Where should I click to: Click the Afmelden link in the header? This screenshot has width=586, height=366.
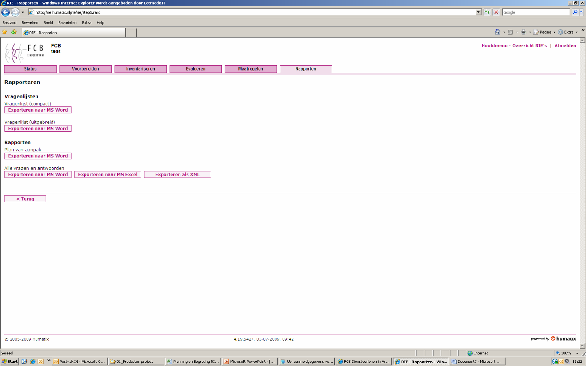(x=565, y=46)
